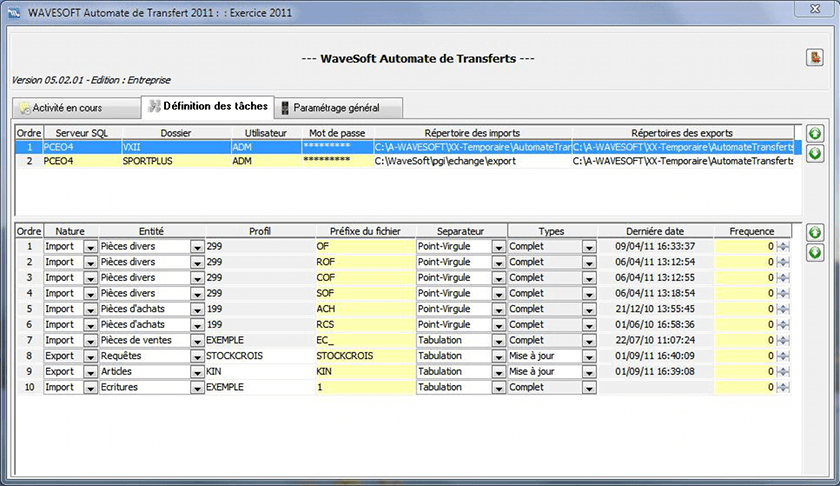Select task order number 6
840x486 pixels.
(29, 325)
